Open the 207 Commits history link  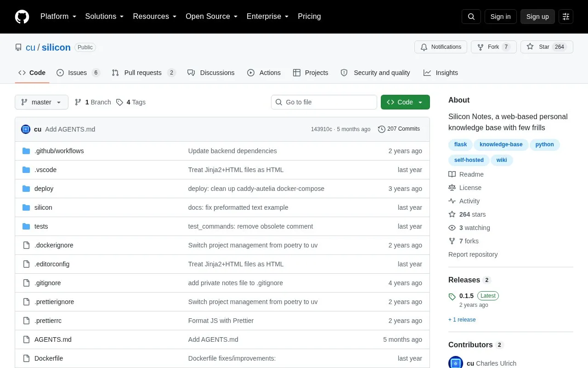(x=399, y=129)
